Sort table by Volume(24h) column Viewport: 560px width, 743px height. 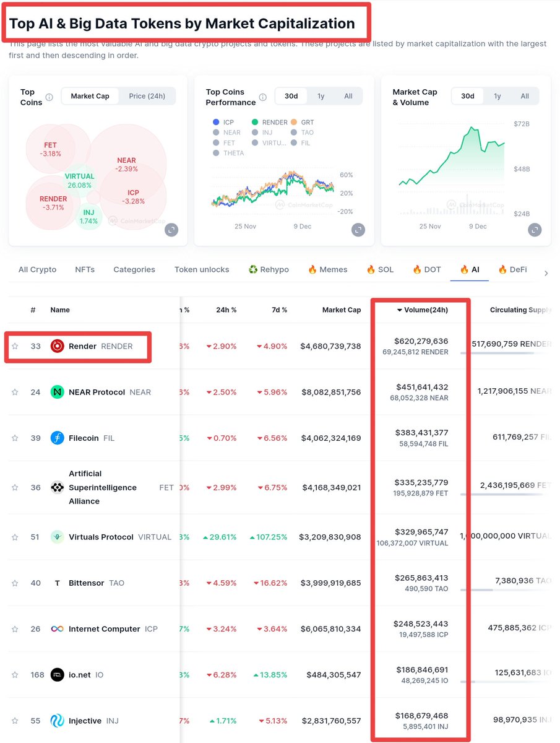pos(423,310)
